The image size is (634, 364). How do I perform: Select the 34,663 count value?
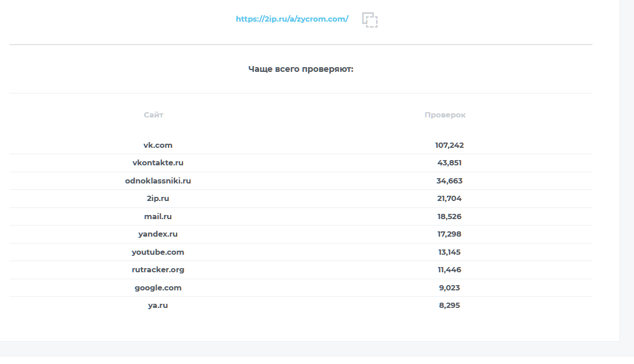point(449,181)
